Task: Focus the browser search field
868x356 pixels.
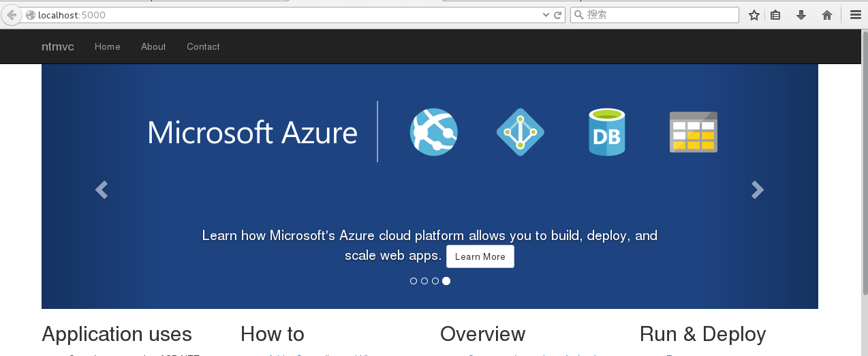Action: [x=655, y=15]
